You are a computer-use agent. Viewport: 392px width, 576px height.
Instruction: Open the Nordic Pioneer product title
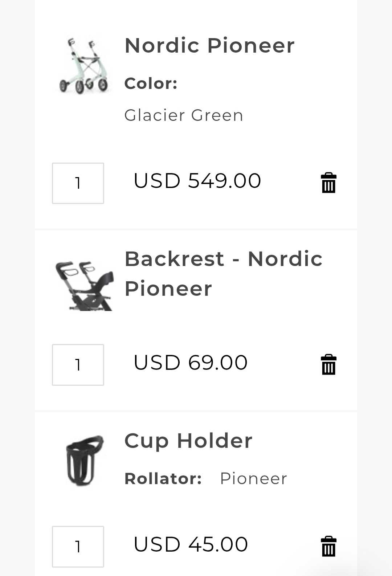[209, 46]
